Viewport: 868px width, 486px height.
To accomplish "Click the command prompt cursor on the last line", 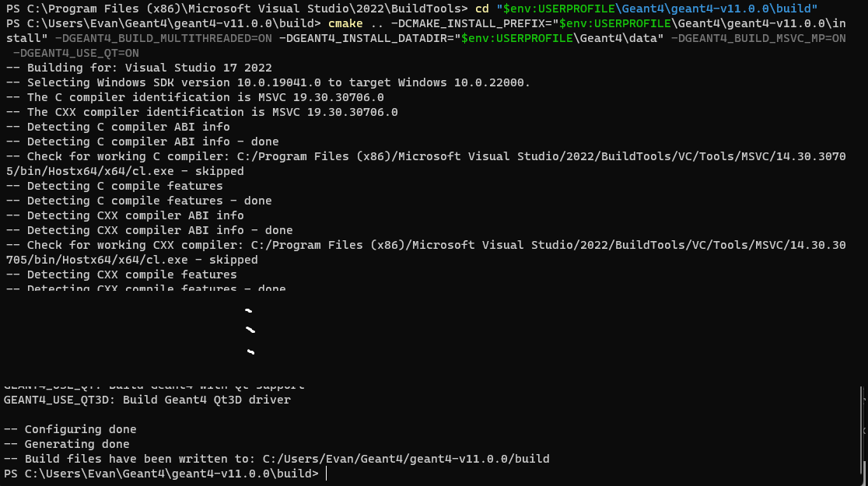I will tap(326, 474).
